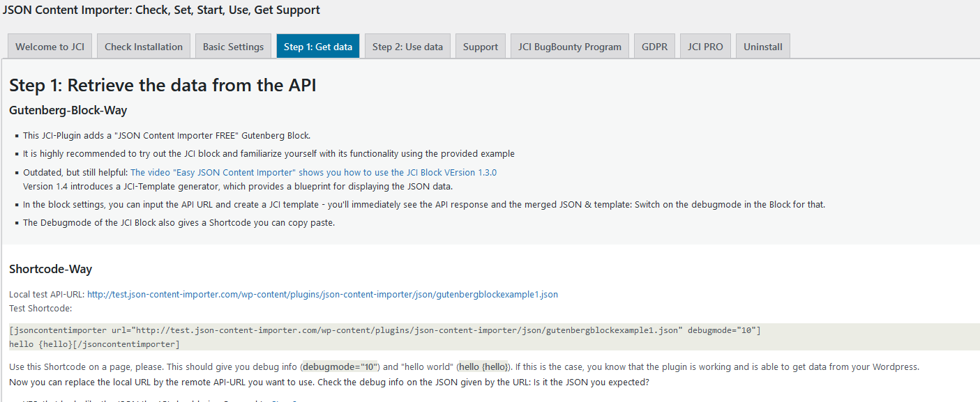980x402 pixels.
Task: Select the Step 1: Get data tab
Action: pyautogui.click(x=317, y=47)
